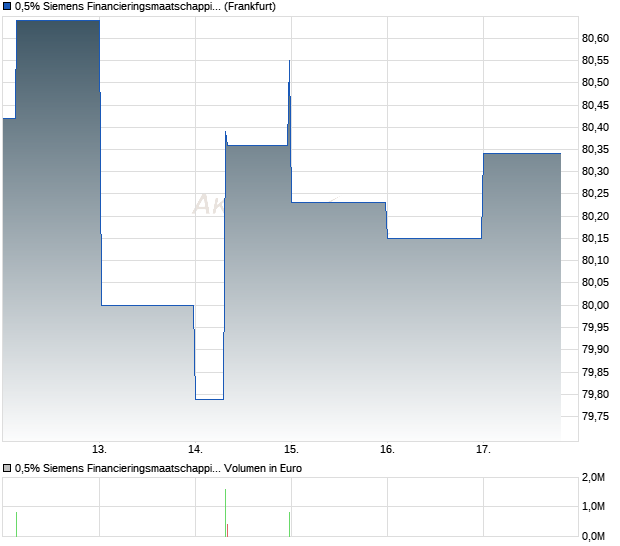Viewport: 620px width, 546px height.
Task: Click the x-axis date label '14.'
Action: click(195, 450)
